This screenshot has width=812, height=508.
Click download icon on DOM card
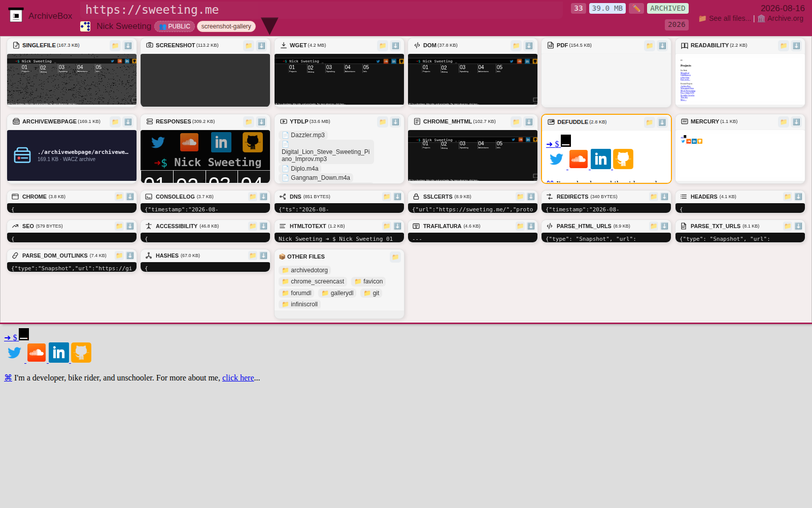(x=529, y=46)
